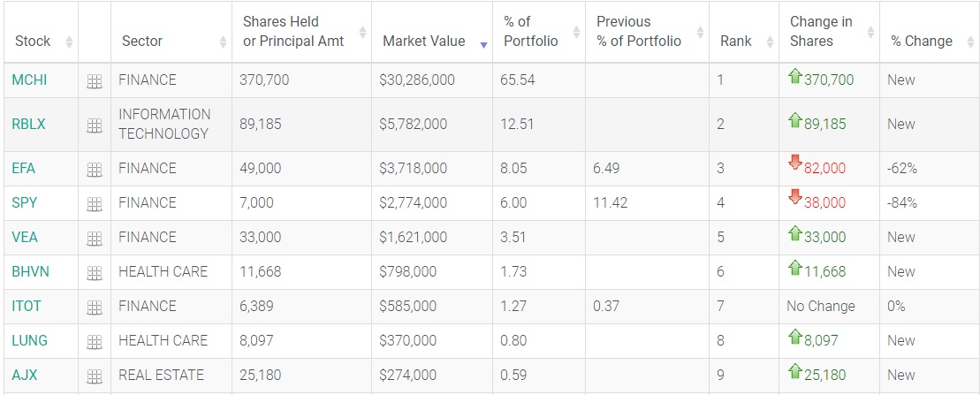
Task: Click the table icon for the LUNG row
Action: point(95,342)
